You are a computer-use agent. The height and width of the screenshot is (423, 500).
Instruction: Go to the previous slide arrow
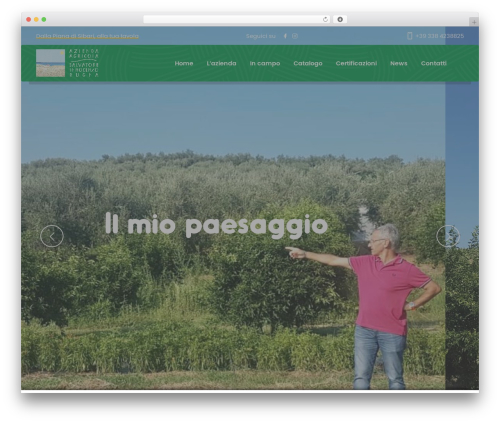coord(52,236)
